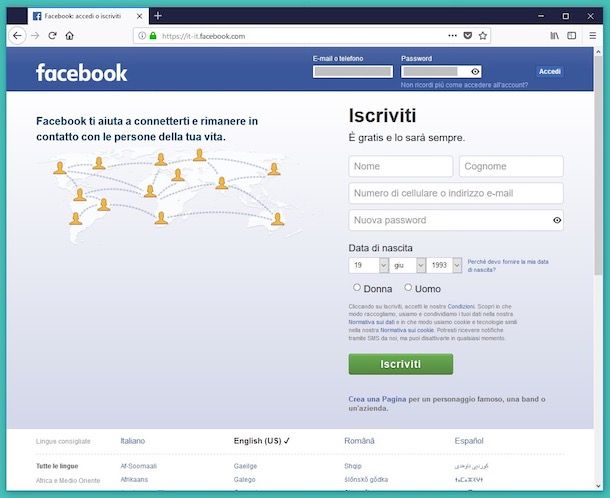Select Galego language link
The width and height of the screenshot is (610, 498).
(x=244, y=479)
